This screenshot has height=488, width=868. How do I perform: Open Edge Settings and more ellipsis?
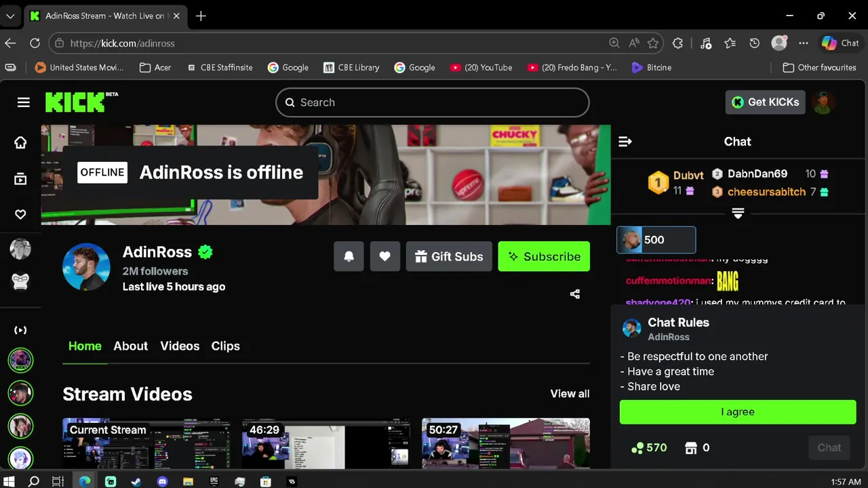pos(804,43)
